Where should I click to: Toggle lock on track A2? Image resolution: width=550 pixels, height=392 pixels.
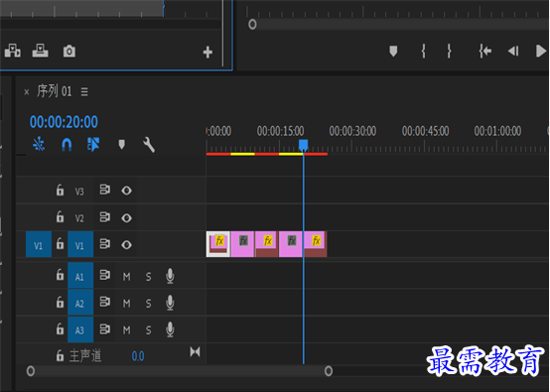[60, 302]
